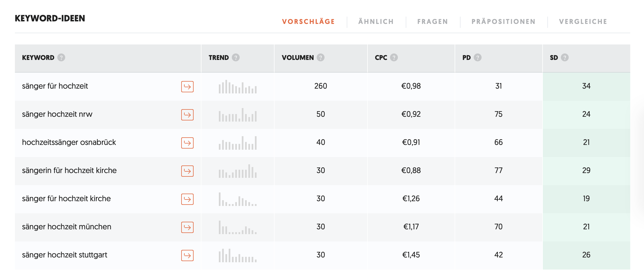Open help icon beside CPC header

[394, 57]
